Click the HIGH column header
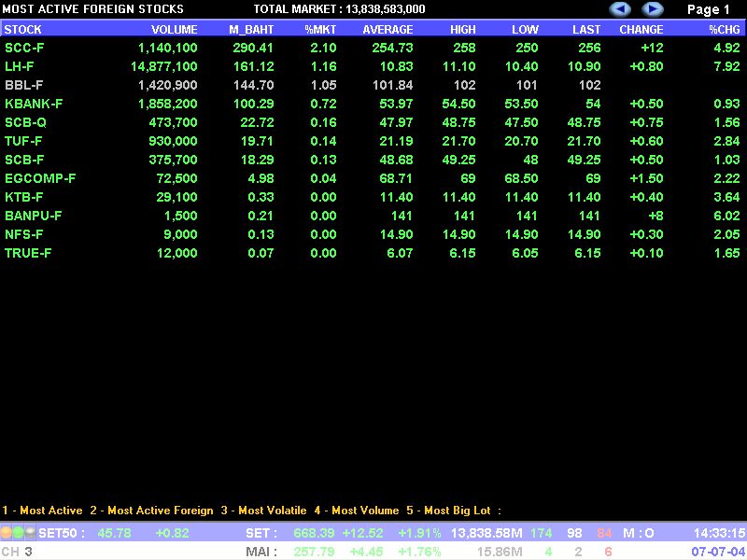The height and width of the screenshot is (560, 747). click(463, 30)
